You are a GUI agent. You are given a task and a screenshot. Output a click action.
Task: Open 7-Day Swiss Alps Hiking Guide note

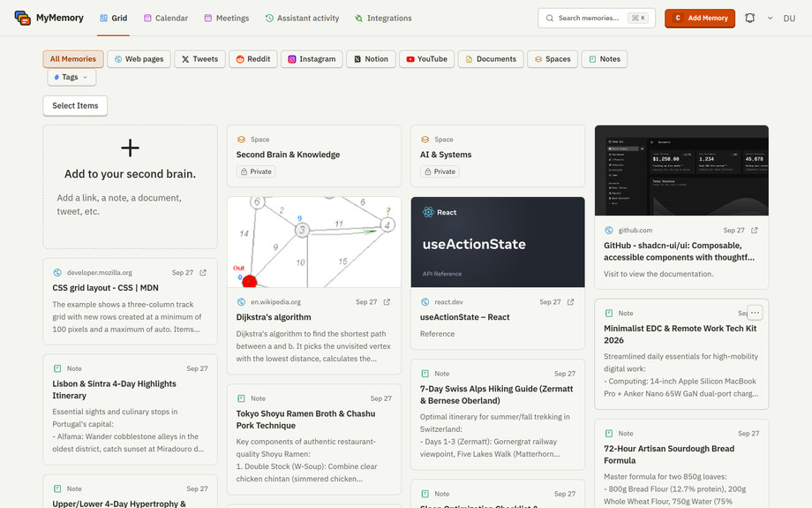click(x=498, y=414)
